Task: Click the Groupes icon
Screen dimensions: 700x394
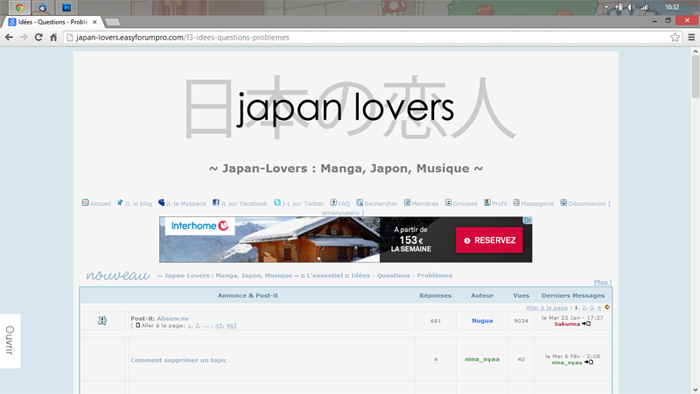Action: 448,203
